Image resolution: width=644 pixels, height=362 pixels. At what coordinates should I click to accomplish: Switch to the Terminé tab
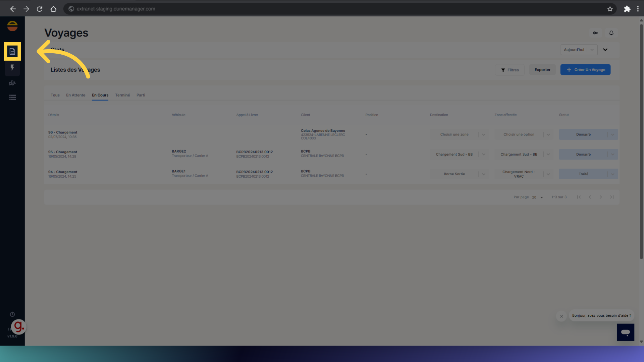coord(122,95)
